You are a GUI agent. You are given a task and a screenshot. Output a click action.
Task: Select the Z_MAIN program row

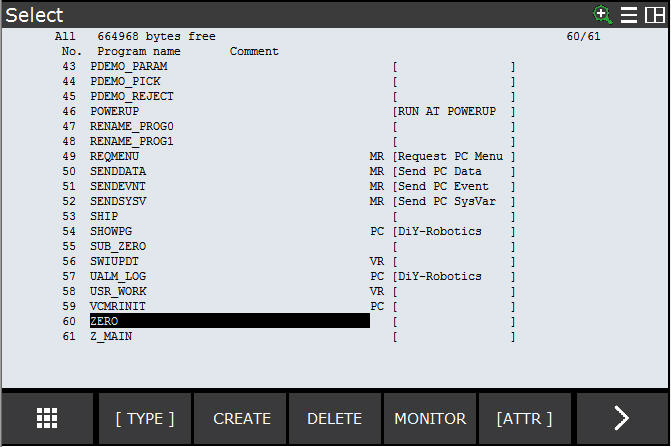point(111,336)
